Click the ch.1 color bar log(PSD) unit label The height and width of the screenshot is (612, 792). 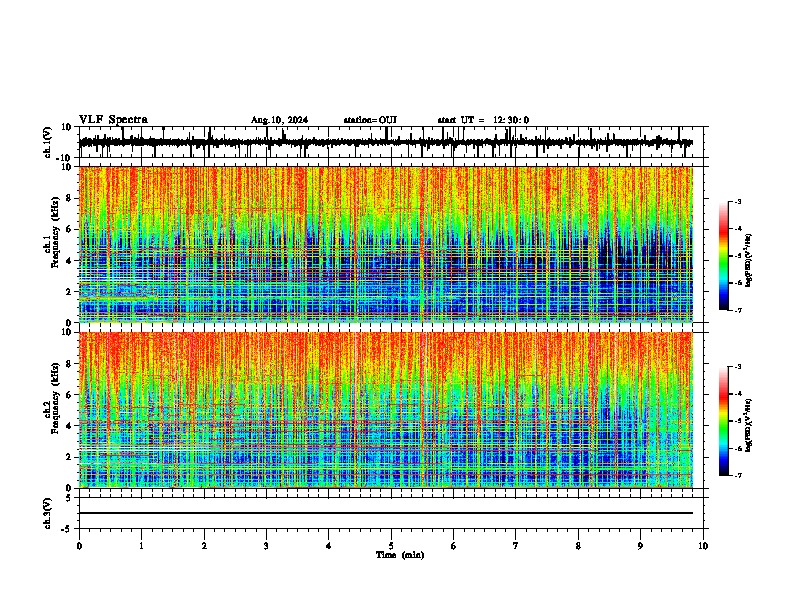pyautogui.click(x=749, y=261)
